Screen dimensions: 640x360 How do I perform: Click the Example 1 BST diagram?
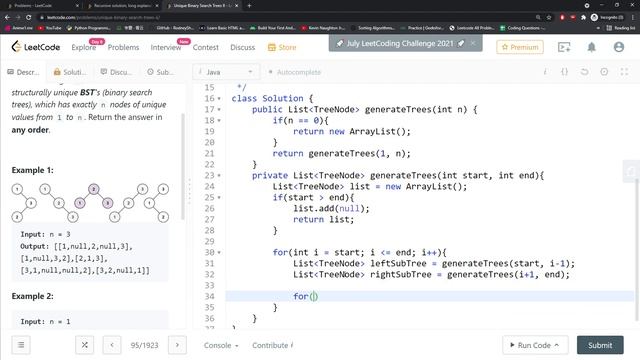[x=90, y=203]
